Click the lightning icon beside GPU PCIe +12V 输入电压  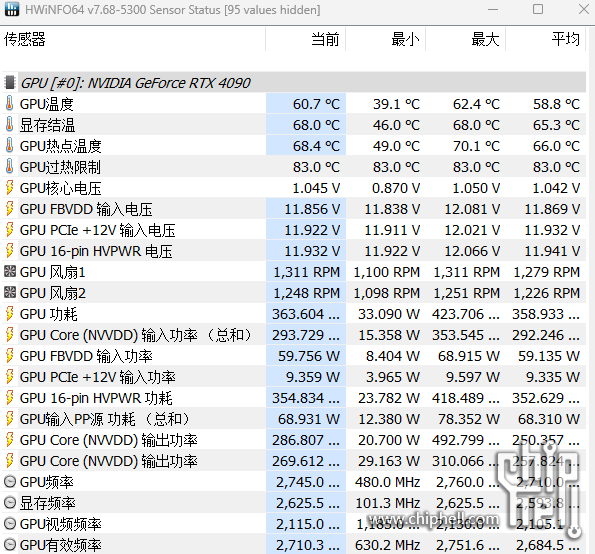tap(9, 230)
